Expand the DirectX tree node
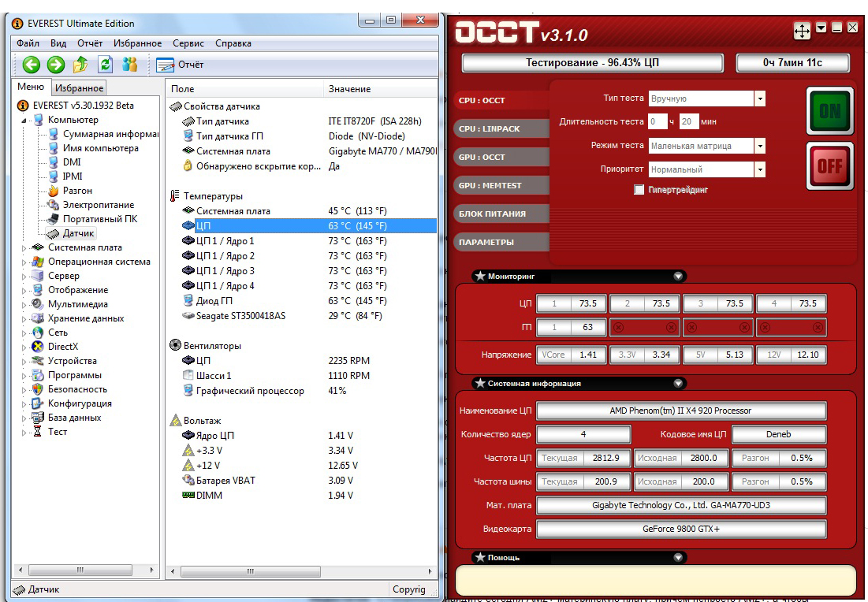The width and height of the screenshot is (868, 602). [24, 347]
